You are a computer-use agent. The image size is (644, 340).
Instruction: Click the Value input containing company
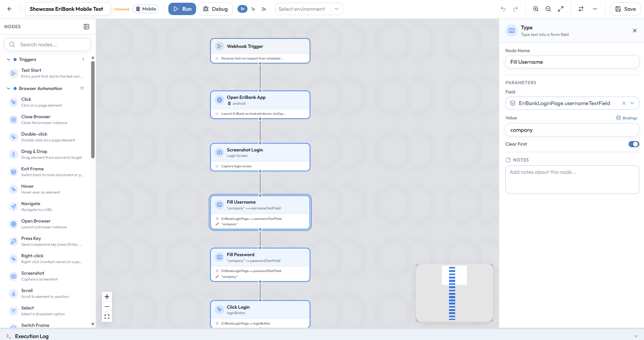click(x=572, y=130)
